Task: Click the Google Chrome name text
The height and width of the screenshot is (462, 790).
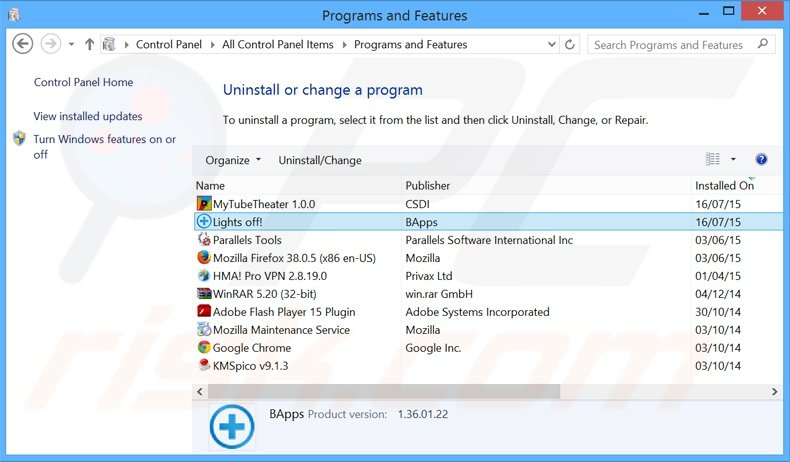Action: (251, 348)
